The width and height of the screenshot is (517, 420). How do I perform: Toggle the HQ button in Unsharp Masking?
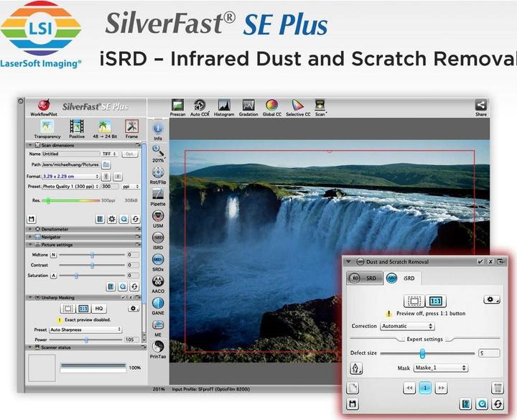point(98,309)
